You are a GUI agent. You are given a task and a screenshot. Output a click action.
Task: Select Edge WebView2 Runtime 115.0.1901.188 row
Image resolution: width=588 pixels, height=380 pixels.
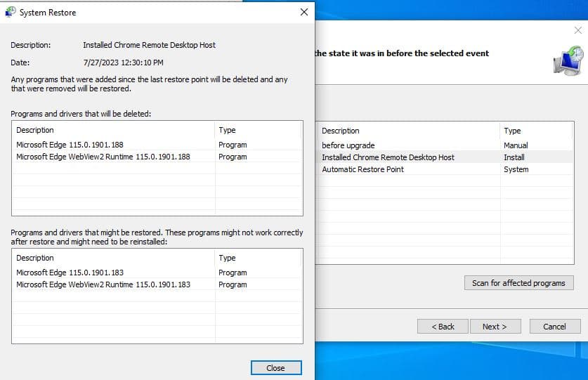coord(157,157)
